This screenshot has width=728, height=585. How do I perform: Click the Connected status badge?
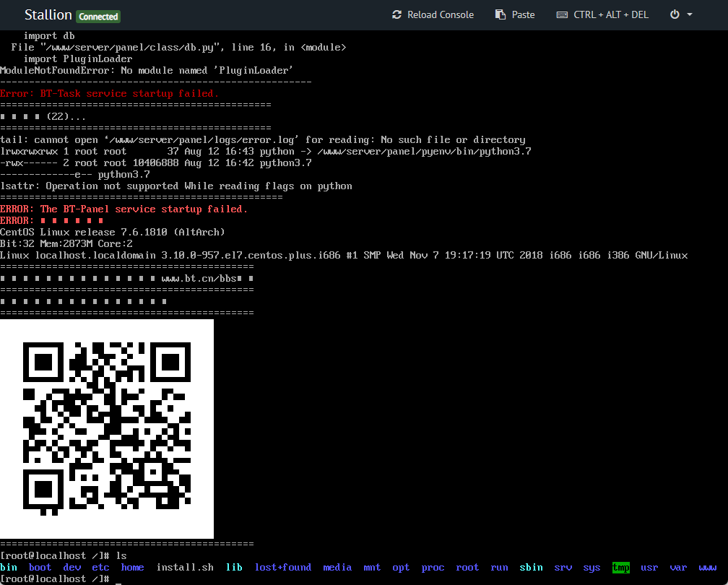98,17
